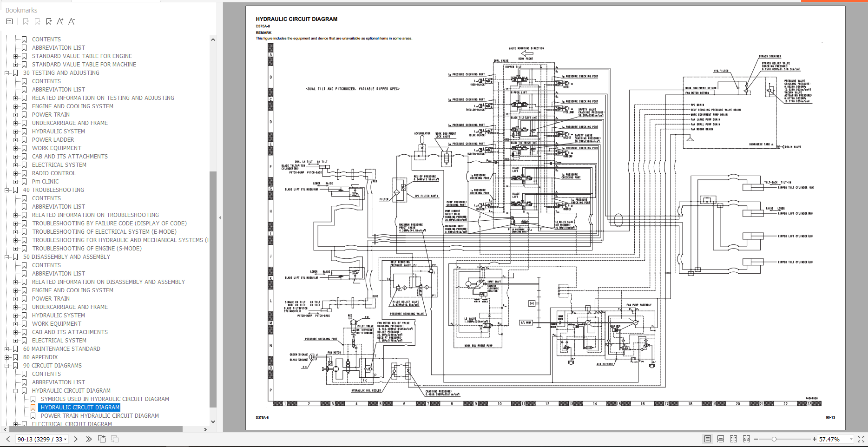Click the Bookmarks panel title
The height and width of the screenshot is (447, 868).
point(21,10)
